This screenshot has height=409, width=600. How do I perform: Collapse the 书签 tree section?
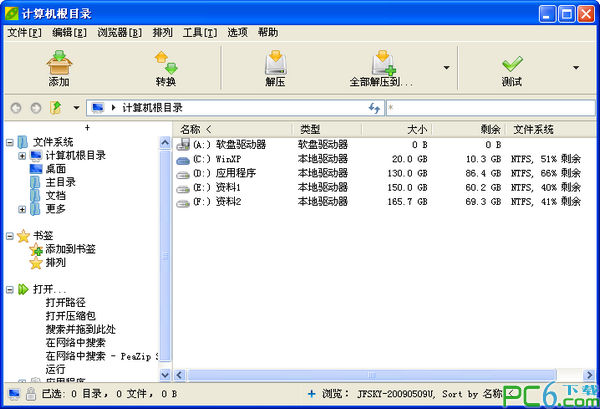[10, 236]
